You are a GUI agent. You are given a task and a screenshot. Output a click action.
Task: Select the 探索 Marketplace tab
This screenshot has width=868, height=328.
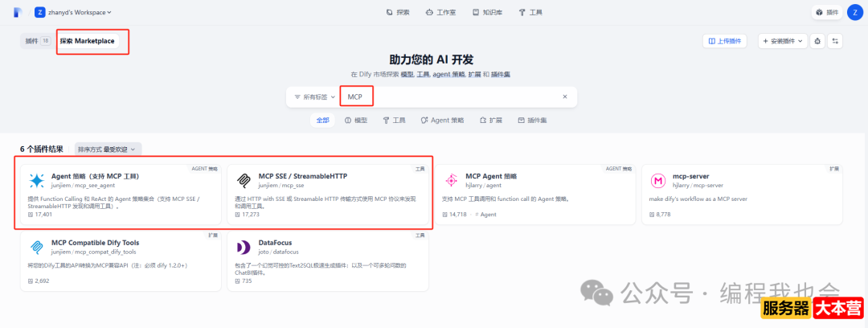click(x=87, y=41)
